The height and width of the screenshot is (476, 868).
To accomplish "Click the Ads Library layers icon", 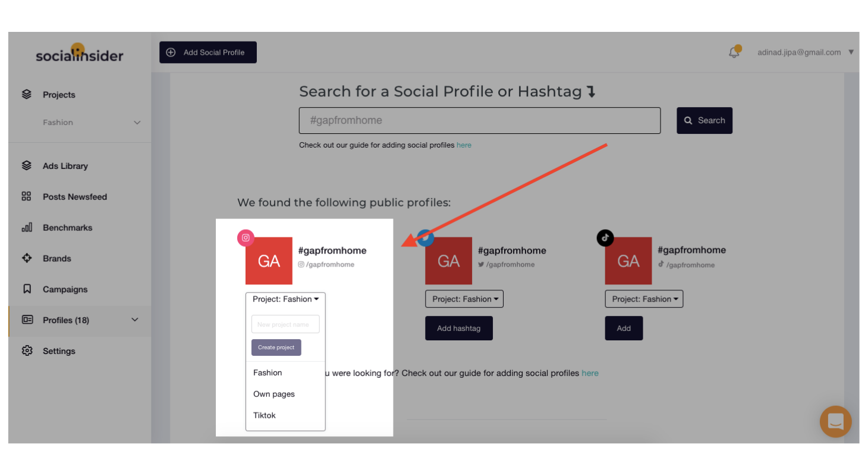I will click(x=26, y=165).
